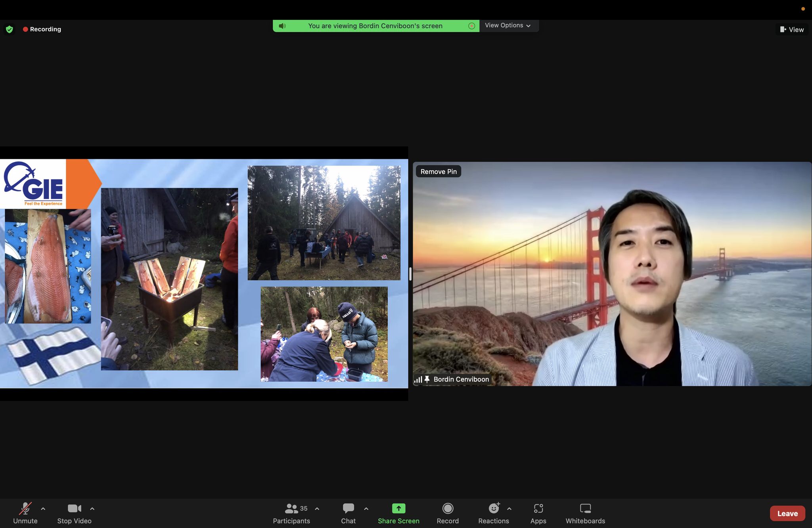The width and height of the screenshot is (812, 528).
Task: Open the Chat bubble icon
Action: click(x=348, y=509)
